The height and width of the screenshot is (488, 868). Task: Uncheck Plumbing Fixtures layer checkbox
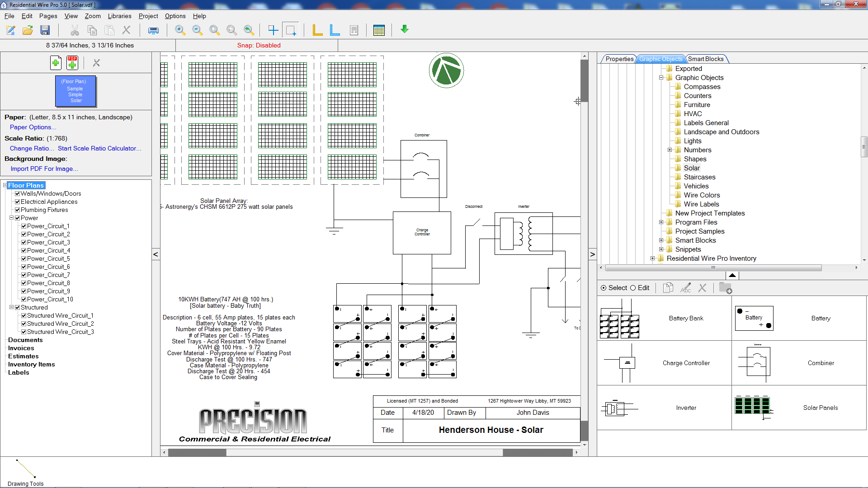(x=18, y=210)
